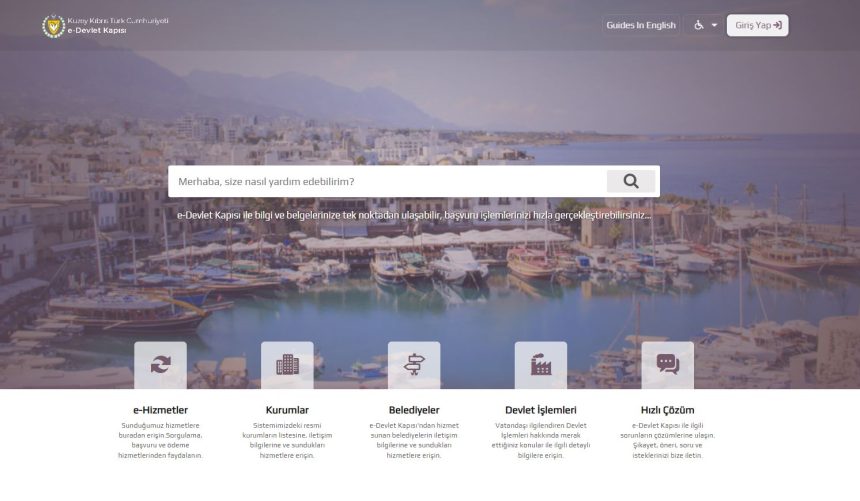Click the e-Hizmetler description text
This screenshot has width=860, height=501.
pyautogui.click(x=160, y=440)
